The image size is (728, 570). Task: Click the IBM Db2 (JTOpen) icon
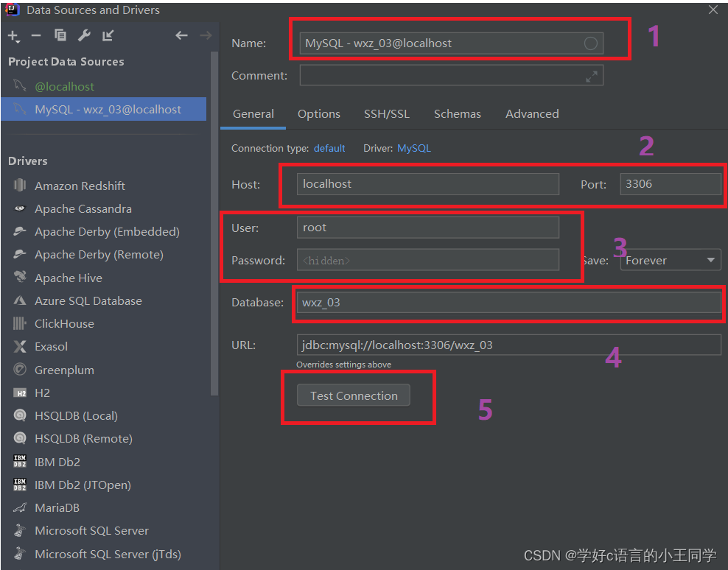[19, 484]
